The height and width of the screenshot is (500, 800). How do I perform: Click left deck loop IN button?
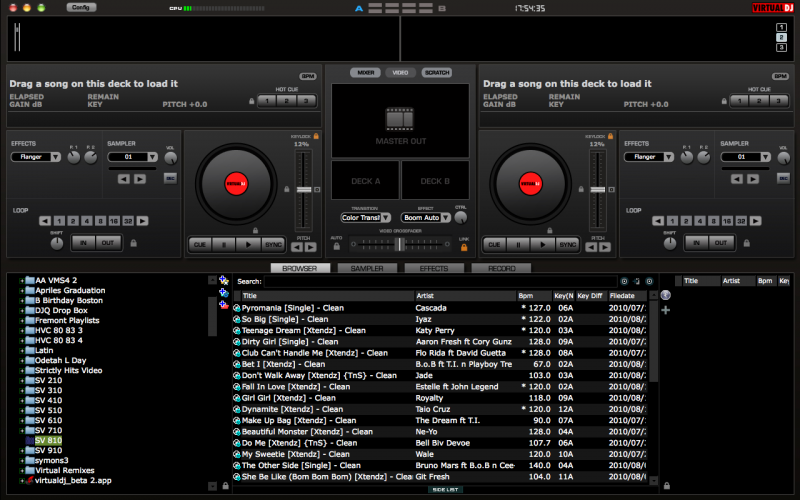click(x=83, y=243)
